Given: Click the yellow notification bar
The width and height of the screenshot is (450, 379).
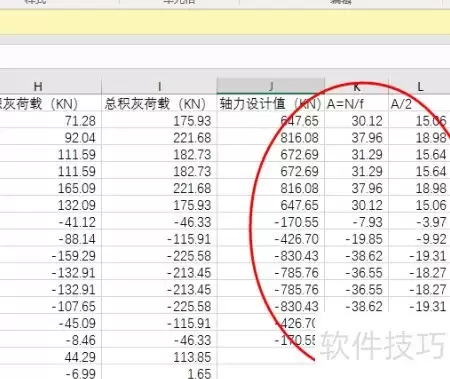Looking at the screenshot, I should click(x=225, y=22).
